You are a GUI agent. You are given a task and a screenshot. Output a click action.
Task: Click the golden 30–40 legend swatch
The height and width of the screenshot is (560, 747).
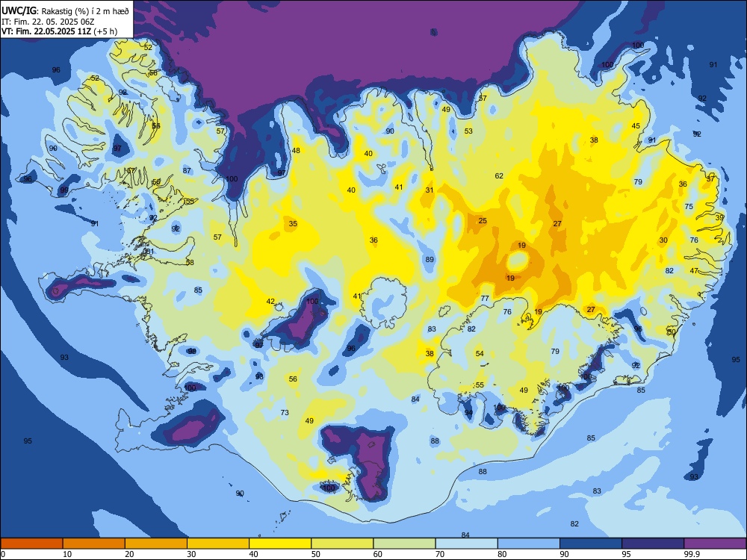coord(218,544)
